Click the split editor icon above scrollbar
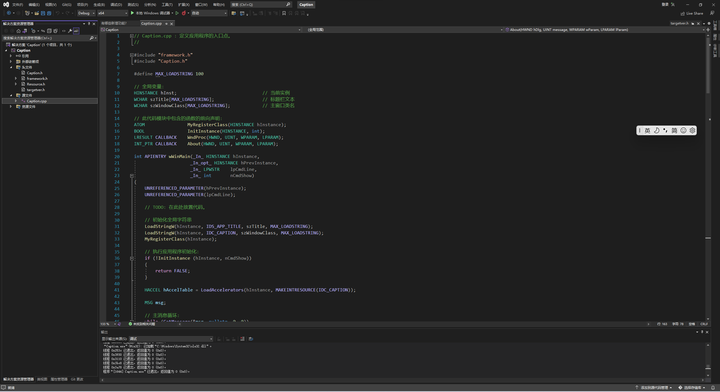Screen dimensions: 720x392 pos(708,29)
